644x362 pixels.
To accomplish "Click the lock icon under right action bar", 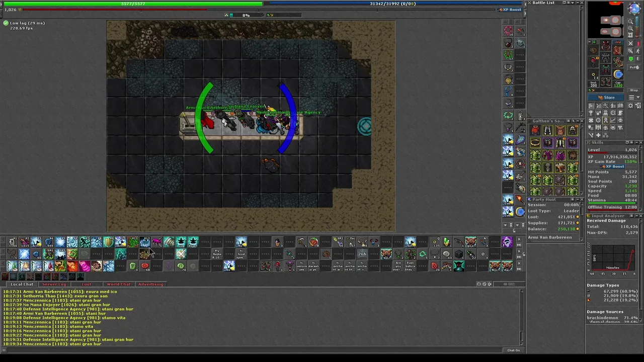I will coord(514,230).
